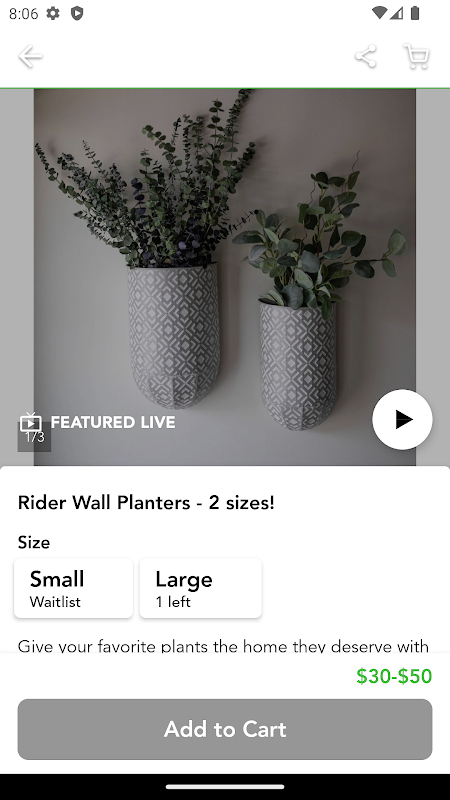The height and width of the screenshot is (800, 450).
Task: Tap the FEATURED LIVE label
Action: tap(113, 422)
